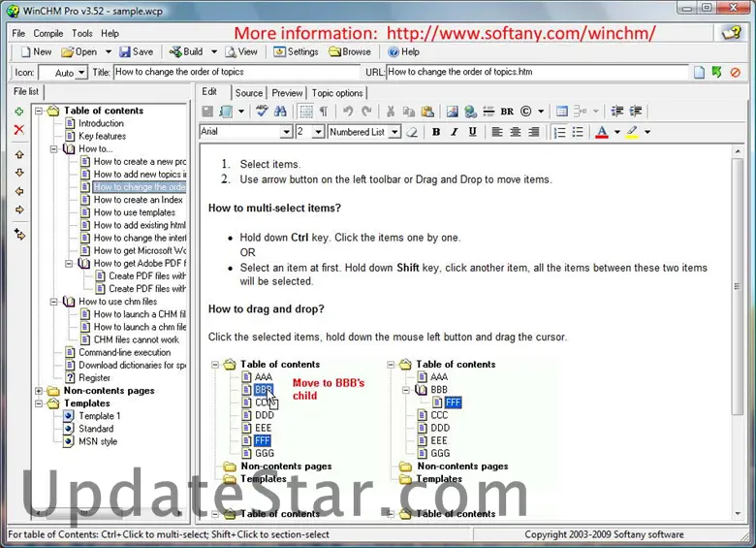Screen dimensions: 756x548
Task: Run the spell check icon
Action: pos(262,112)
